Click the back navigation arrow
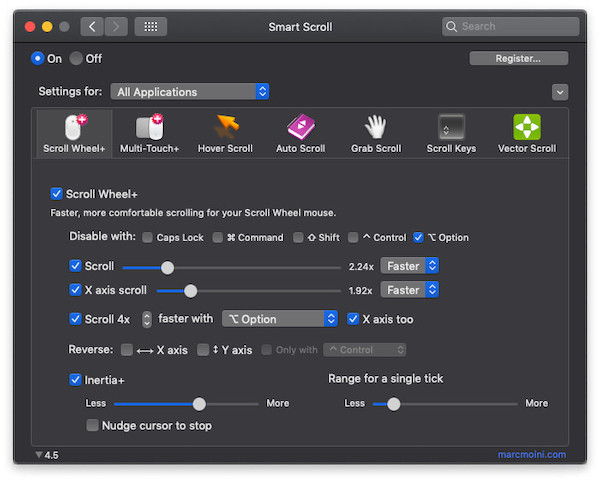This screenshot has height=480, width=600. pyautogui.click(x=92, y=26)
